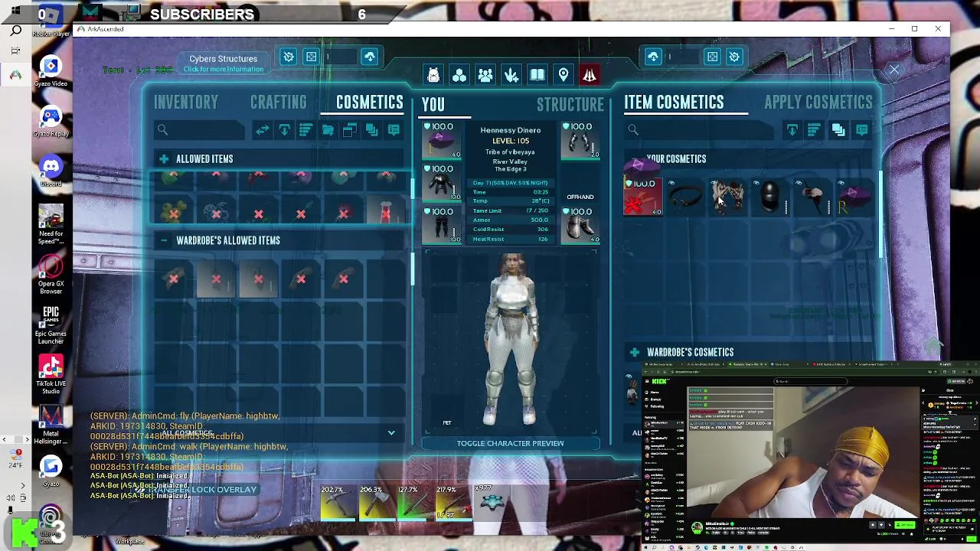Screen dimensions: 980x551
Task: Click the Item Cosmetics sort list icon
Action: 814,130
